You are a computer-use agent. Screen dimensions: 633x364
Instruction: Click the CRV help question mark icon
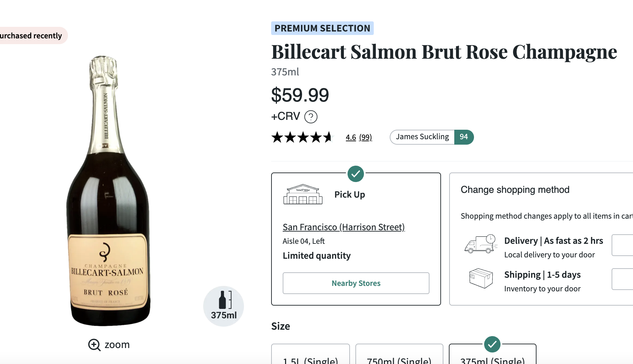click(x=311, y=117)
